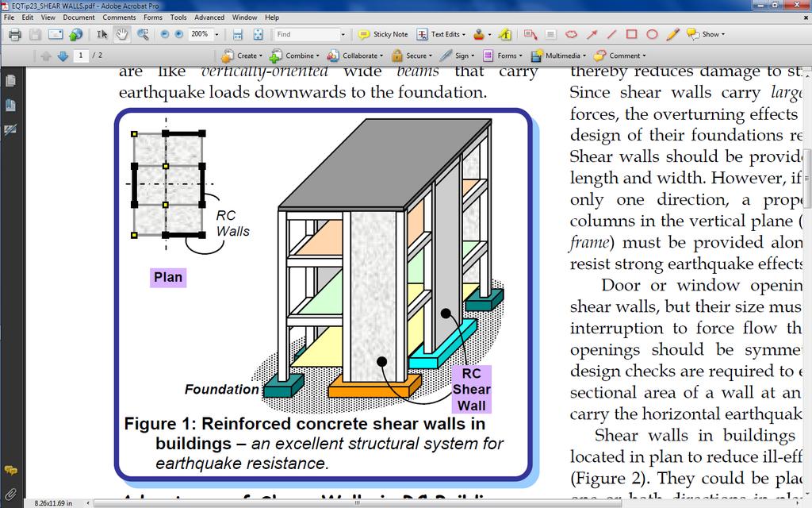Image resolution: width=812 pixels, height=508 pixels.
Task: Open the Comment task dropdown
Action: [620, 56]
